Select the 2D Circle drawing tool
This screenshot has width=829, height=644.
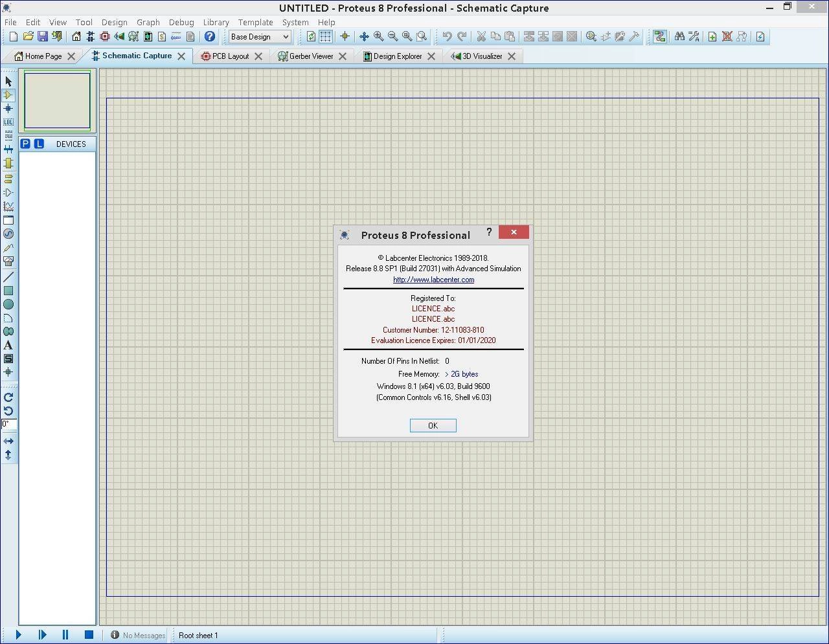click(x=8, y=304)
